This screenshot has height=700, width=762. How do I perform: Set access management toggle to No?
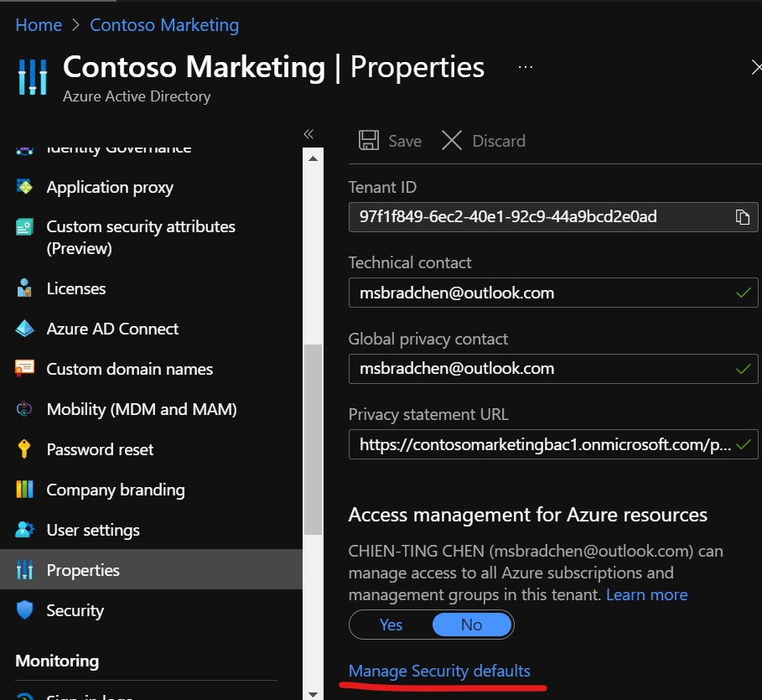pyautogui.click(x=471, y=625)
